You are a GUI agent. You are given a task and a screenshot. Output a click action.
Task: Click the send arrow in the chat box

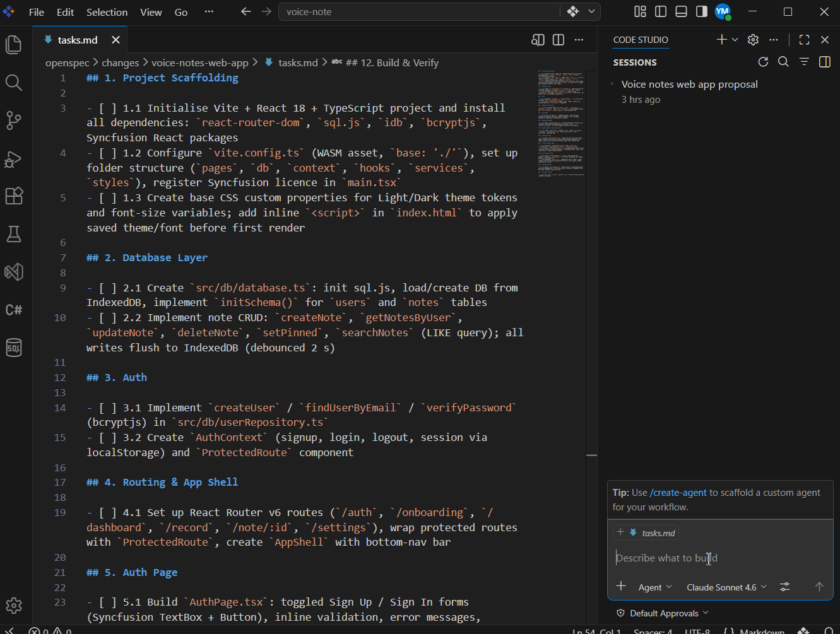(819, 587)
